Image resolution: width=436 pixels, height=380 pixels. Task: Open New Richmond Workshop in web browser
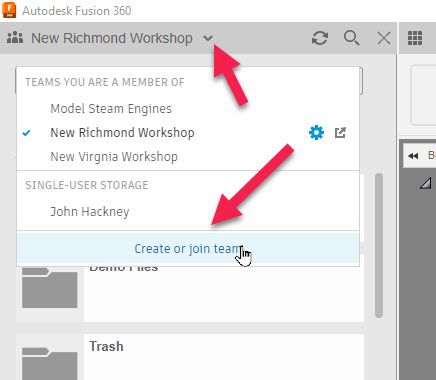tap(340, 133)
